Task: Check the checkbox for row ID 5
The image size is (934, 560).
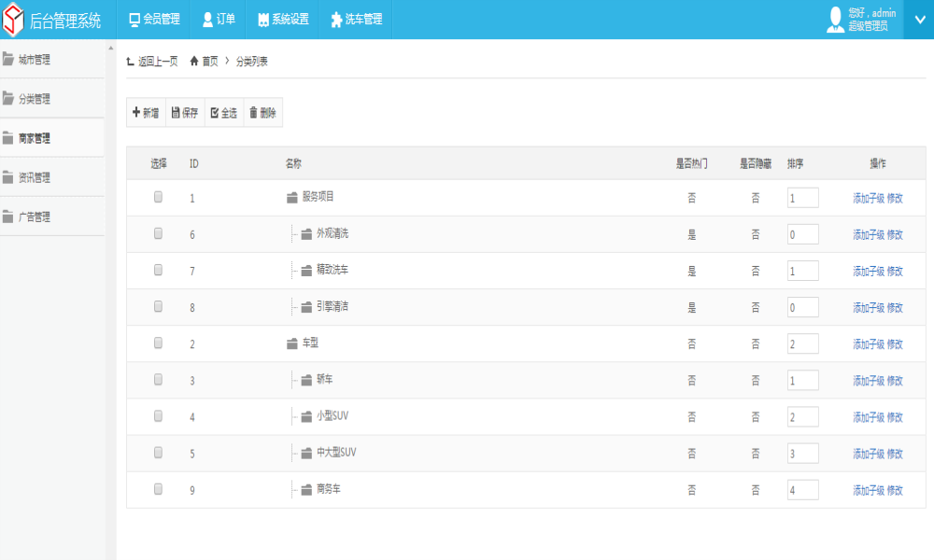Action: click(x=158, y=453)
